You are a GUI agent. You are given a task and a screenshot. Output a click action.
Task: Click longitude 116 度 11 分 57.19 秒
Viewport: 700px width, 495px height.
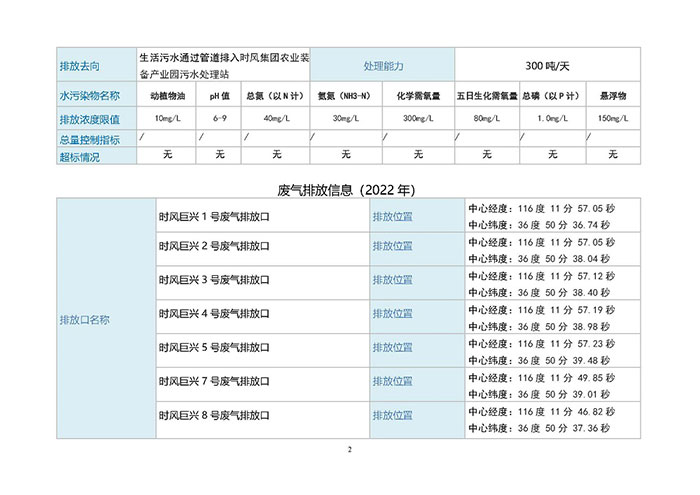pyautogui.click(x=566, y=310)
